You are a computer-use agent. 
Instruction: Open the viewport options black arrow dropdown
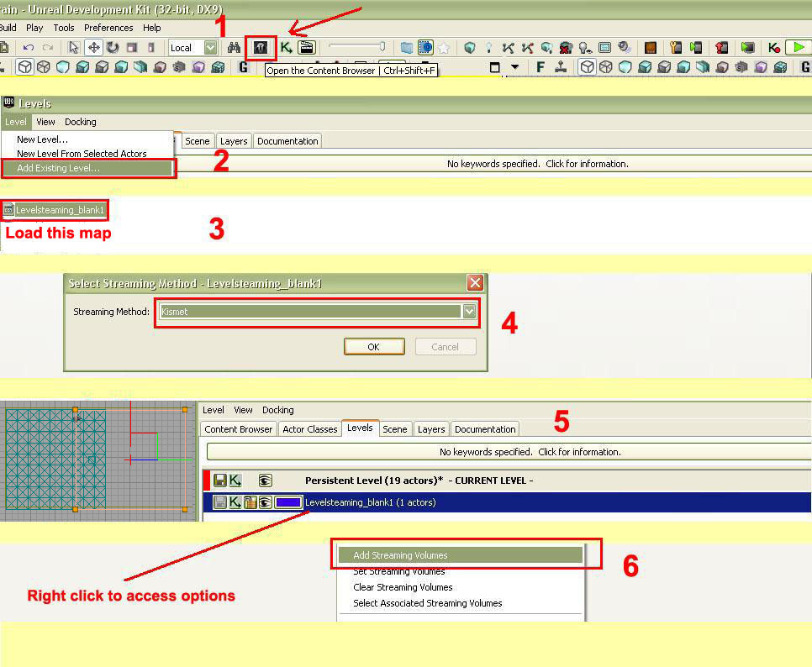coord(514,66)
